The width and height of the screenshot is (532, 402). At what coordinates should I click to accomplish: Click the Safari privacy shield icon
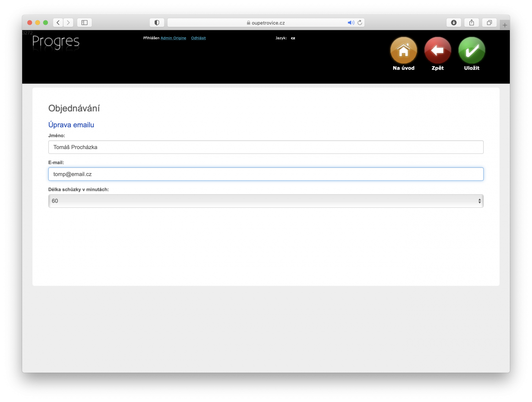coord(156,22)
